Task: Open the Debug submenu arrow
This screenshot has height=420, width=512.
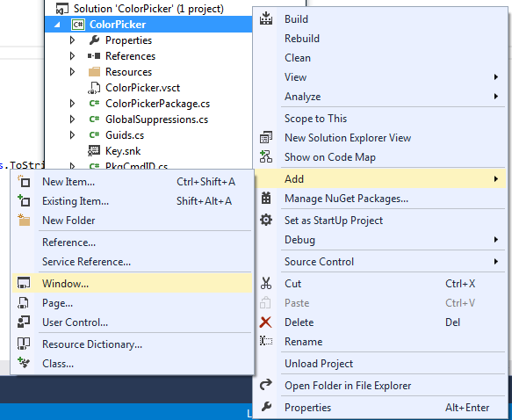Action: click(496, 239)
